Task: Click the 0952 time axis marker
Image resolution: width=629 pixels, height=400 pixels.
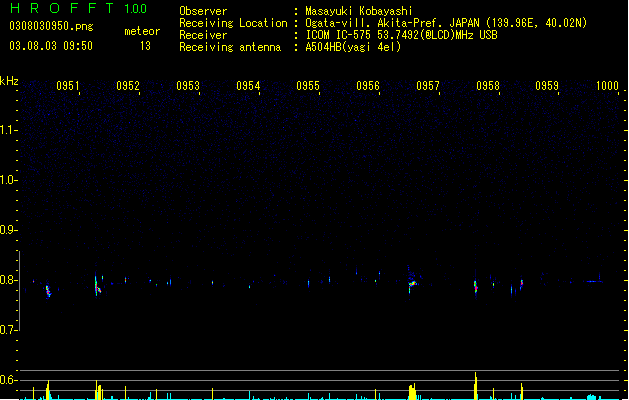Action: coord(128,86)
